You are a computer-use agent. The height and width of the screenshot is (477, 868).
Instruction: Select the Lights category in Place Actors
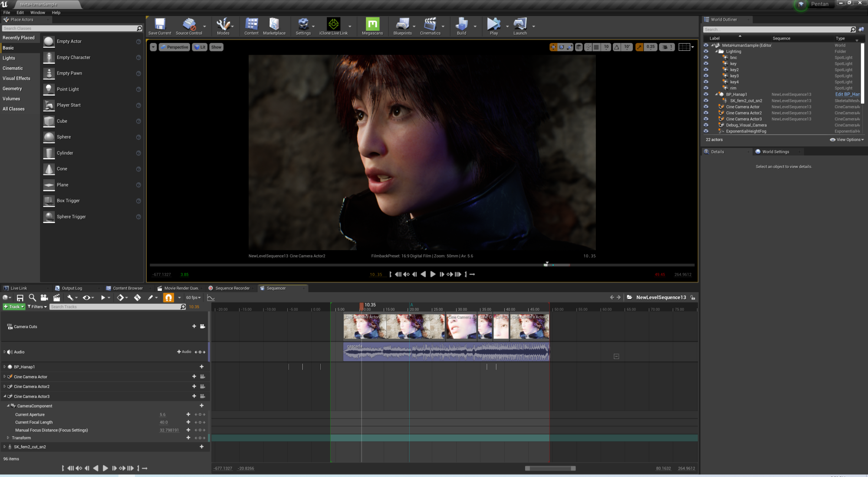pos(9,58)
